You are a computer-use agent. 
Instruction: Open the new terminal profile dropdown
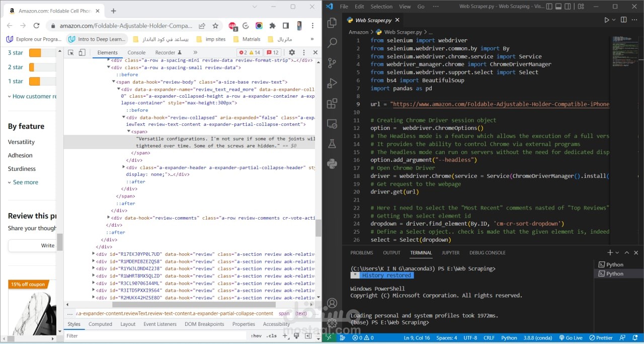click(618, 253)
